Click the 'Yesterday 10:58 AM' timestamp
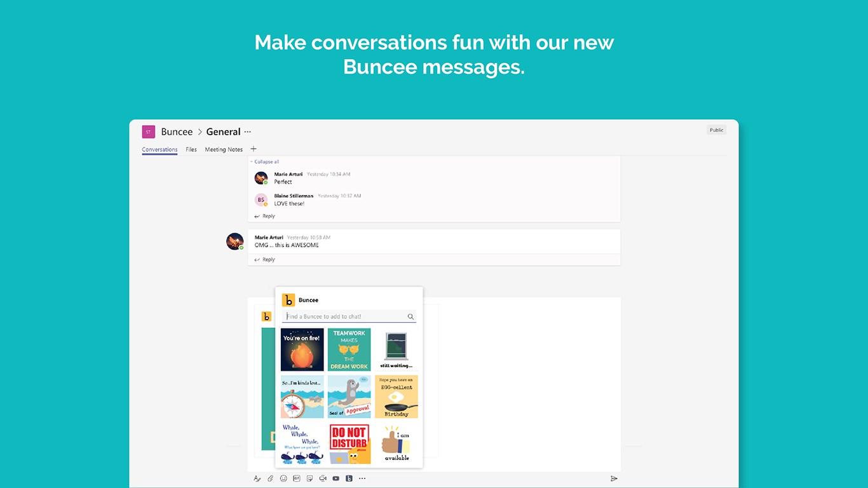This screenshot has height=488, width=868. (x=309, y=238)
